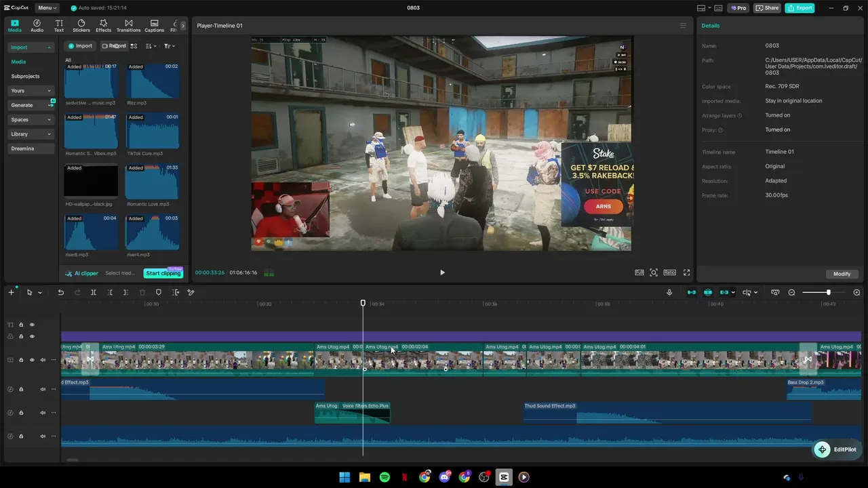Screen dimensions: 868x488
Task: Click the EditPilot assistant button
Action: tap(836, 449)
